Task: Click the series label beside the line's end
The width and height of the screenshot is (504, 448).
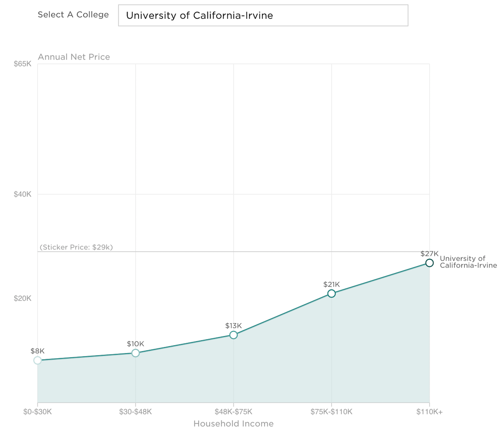Action: click(468, 262)
